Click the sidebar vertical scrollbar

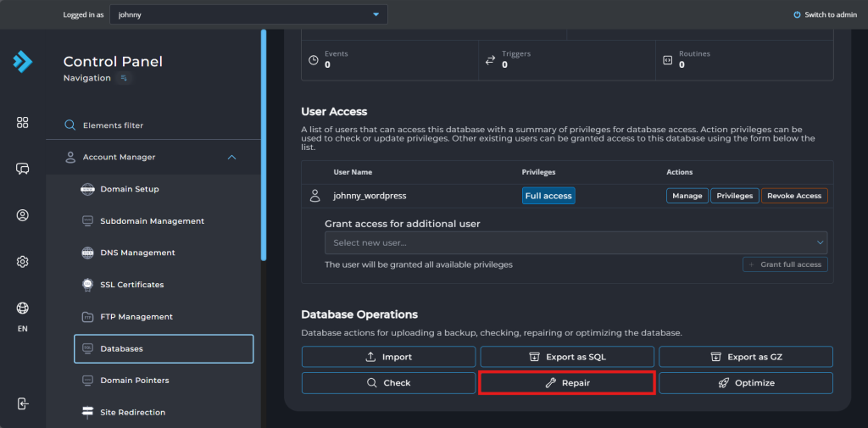(x=264, y=145)
